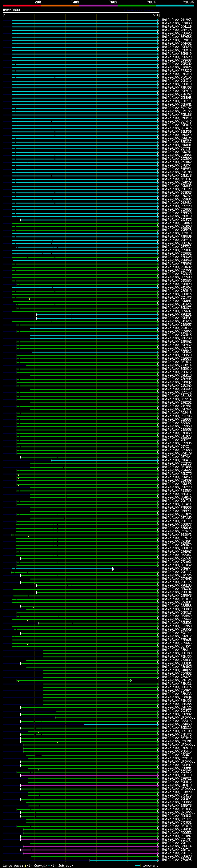Image resolution: width=197 pixels, height=868 pixels.
Task: Select hit label UniRef100_O82316
Action: pos(177,721)
